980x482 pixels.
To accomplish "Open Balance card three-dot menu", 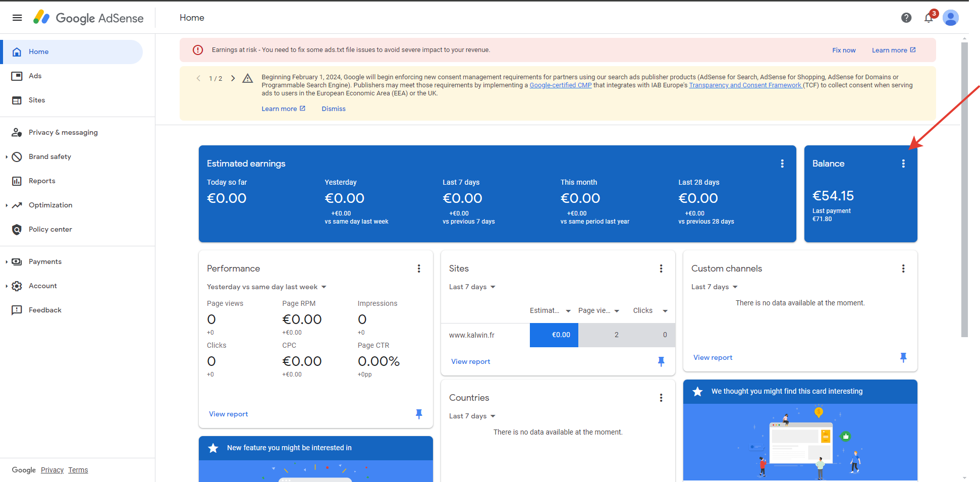I will click(x=903, y=164).
